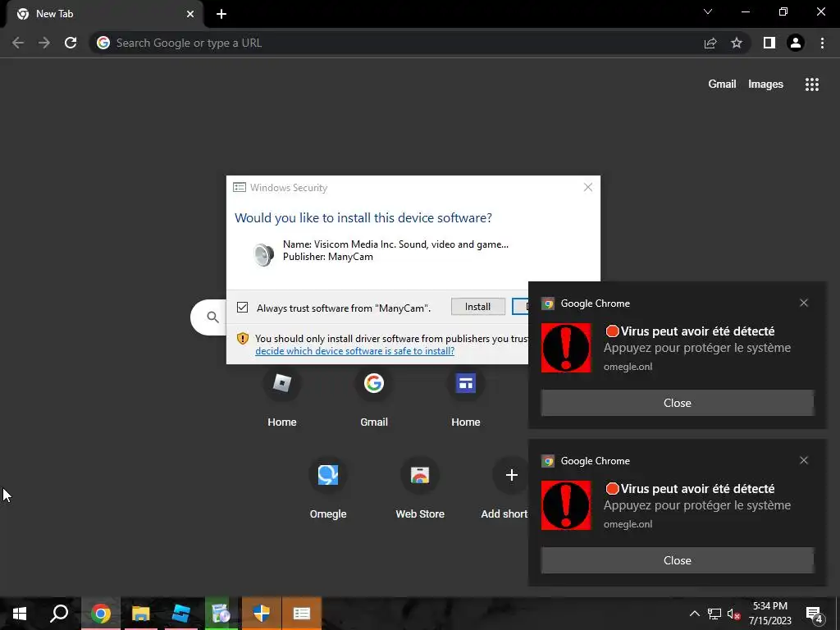Expand the hidden system tray icons chevron
840x630 pixels.
coord(694,614)
